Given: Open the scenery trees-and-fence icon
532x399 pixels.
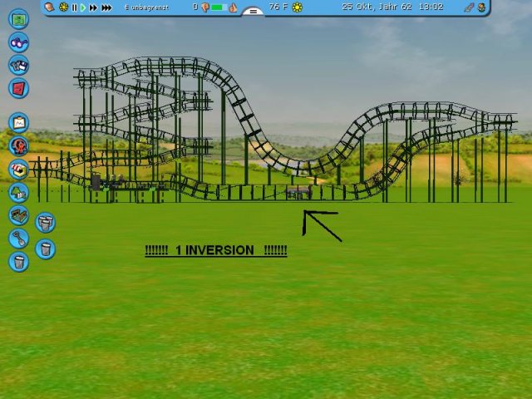Looking at the screenshot, I should (x=18, y=192).
